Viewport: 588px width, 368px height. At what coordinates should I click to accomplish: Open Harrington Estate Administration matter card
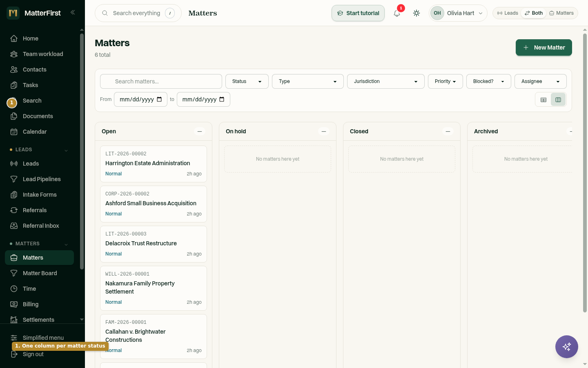[154, 164]
